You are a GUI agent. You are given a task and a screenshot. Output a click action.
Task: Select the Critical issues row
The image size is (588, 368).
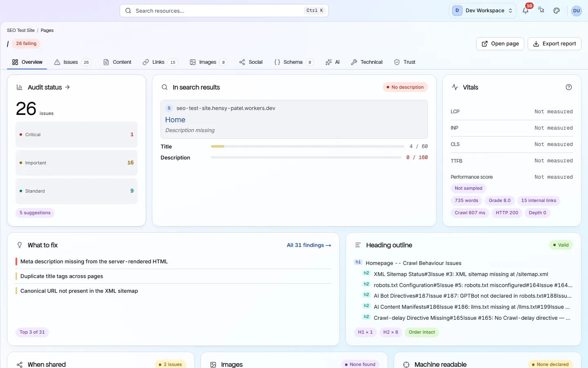tap(76, 135)
